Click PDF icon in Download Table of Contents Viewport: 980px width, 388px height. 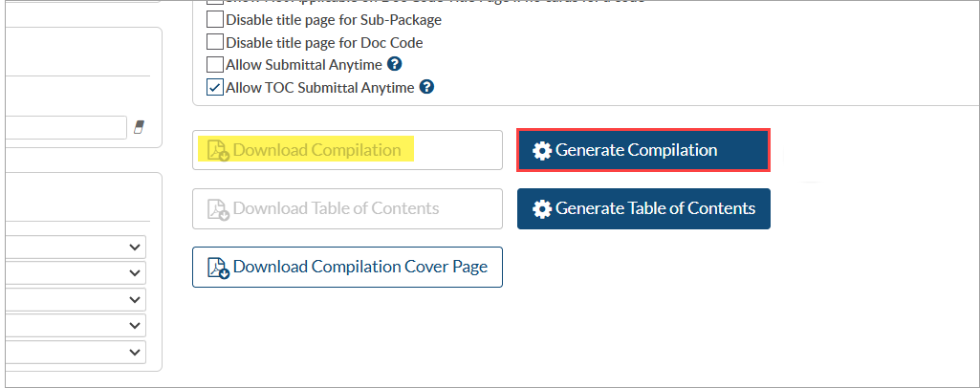pos(219,209)
